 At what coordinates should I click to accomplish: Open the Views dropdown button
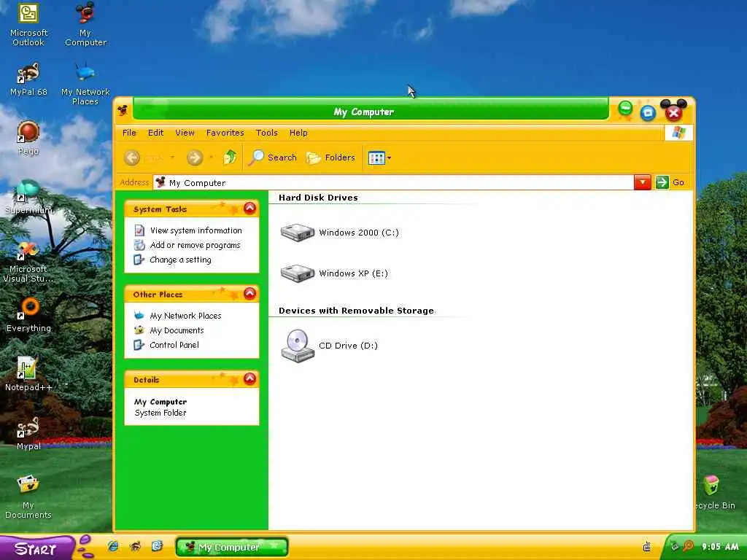[379, 157]
